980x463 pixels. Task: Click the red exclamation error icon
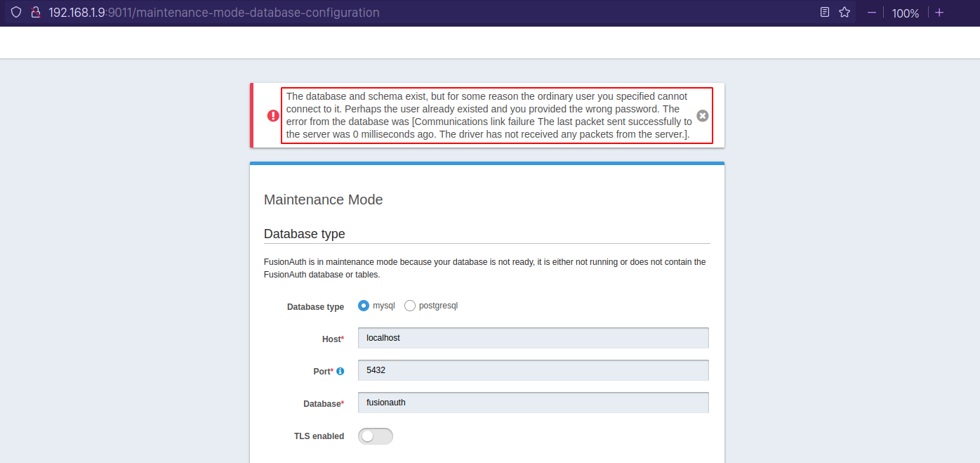pos(273,116)
